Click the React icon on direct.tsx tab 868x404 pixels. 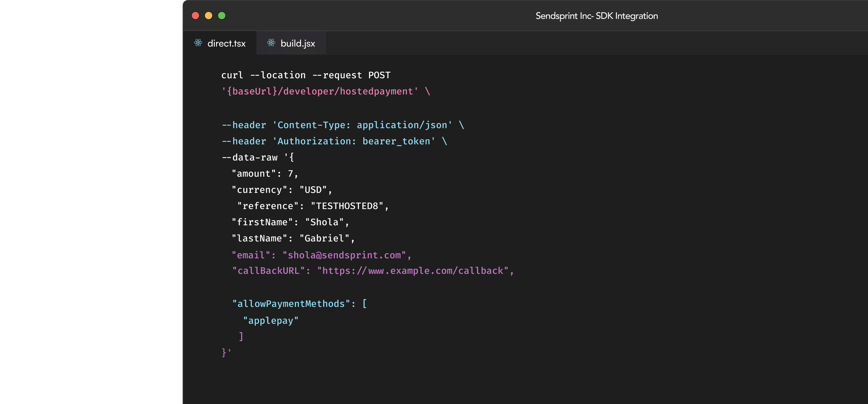point(198,43)
